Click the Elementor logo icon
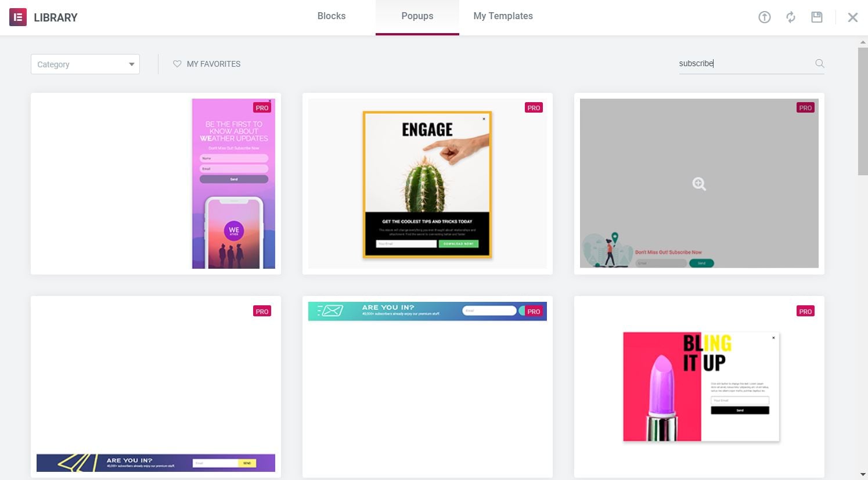 pos(18,17)
